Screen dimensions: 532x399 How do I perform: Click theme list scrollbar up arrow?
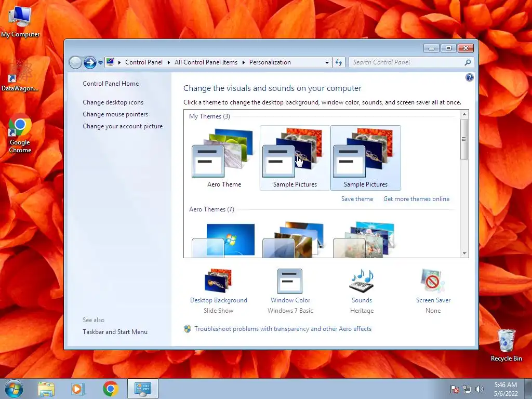(464, 114)
